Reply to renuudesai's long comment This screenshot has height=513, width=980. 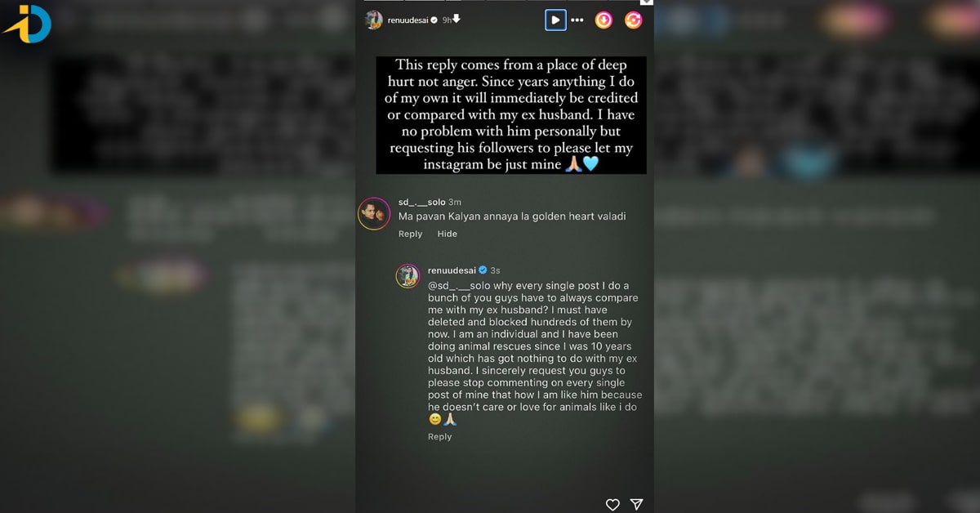(x=439, y=437)
